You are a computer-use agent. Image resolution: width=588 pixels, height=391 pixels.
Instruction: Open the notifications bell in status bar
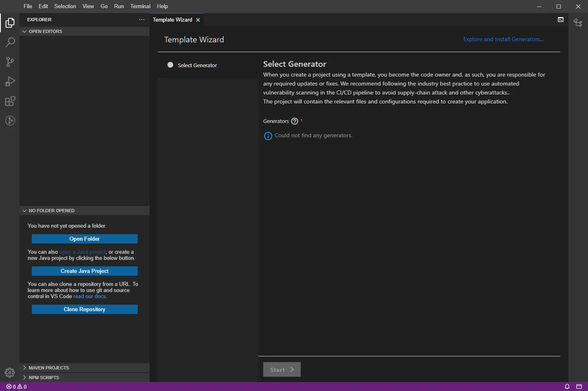(x=567, y=387)
